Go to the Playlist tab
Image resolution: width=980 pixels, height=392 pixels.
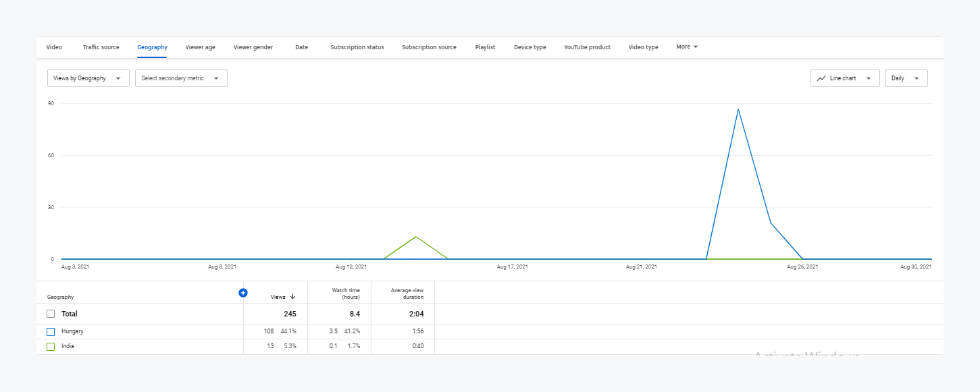tap(485, 47)
